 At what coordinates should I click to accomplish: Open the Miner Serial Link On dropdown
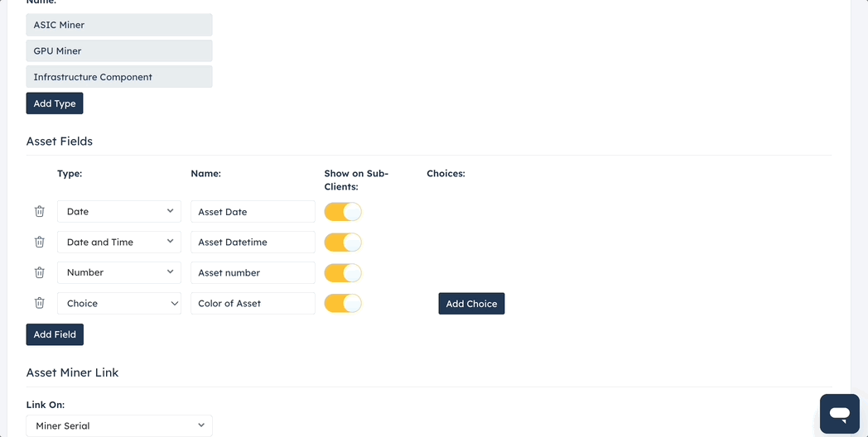point(119,425)
